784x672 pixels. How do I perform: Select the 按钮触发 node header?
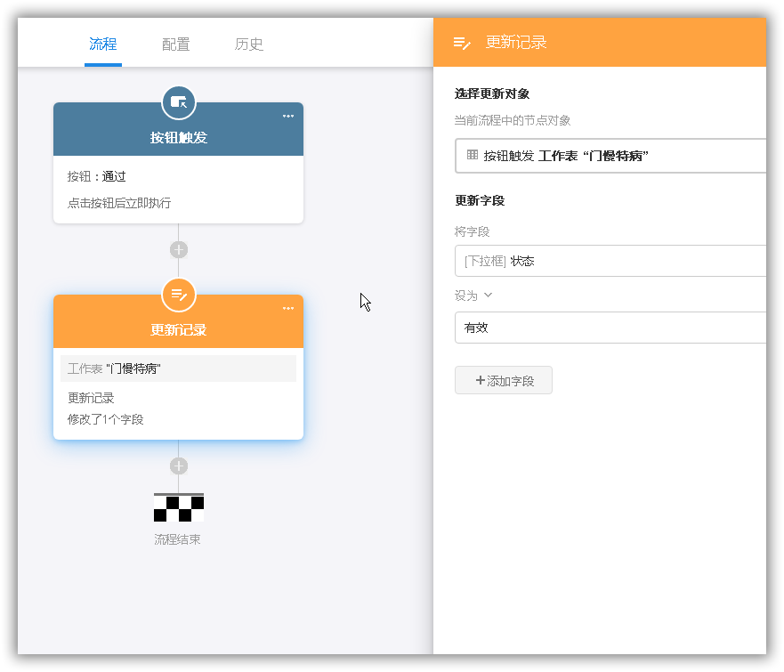point(179,137)
